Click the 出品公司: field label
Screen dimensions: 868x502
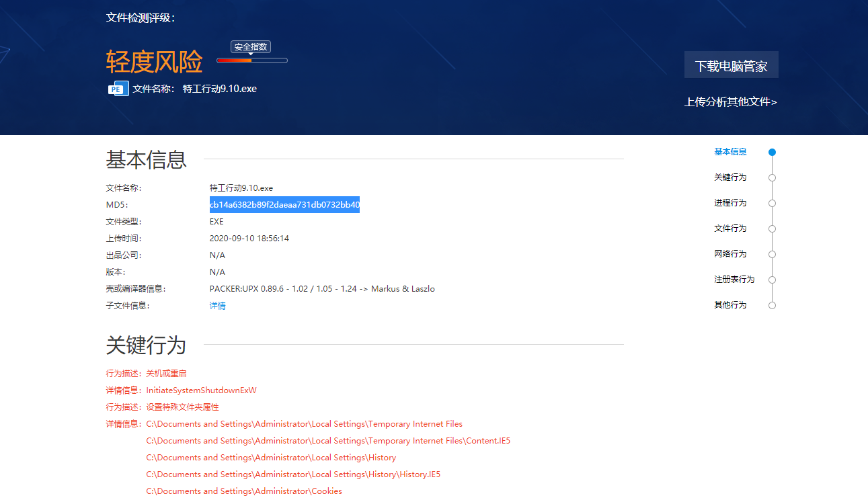pyautogui.click(x=124, y=255)
